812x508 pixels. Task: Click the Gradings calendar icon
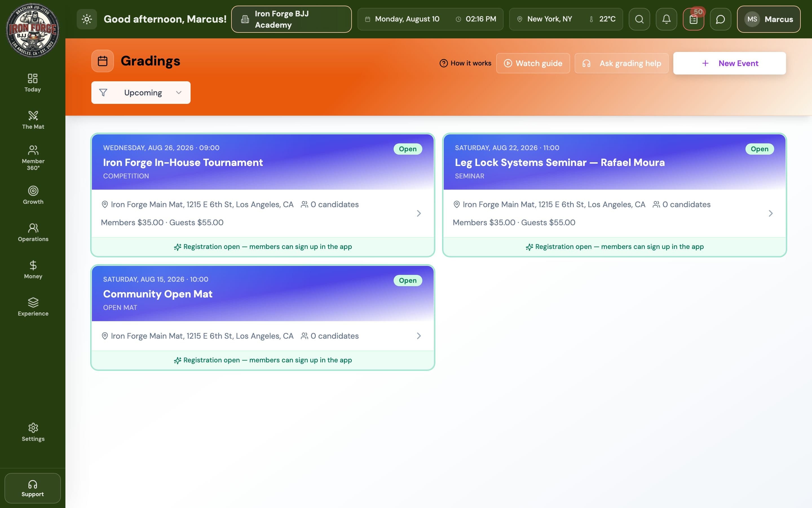(103, 61)
